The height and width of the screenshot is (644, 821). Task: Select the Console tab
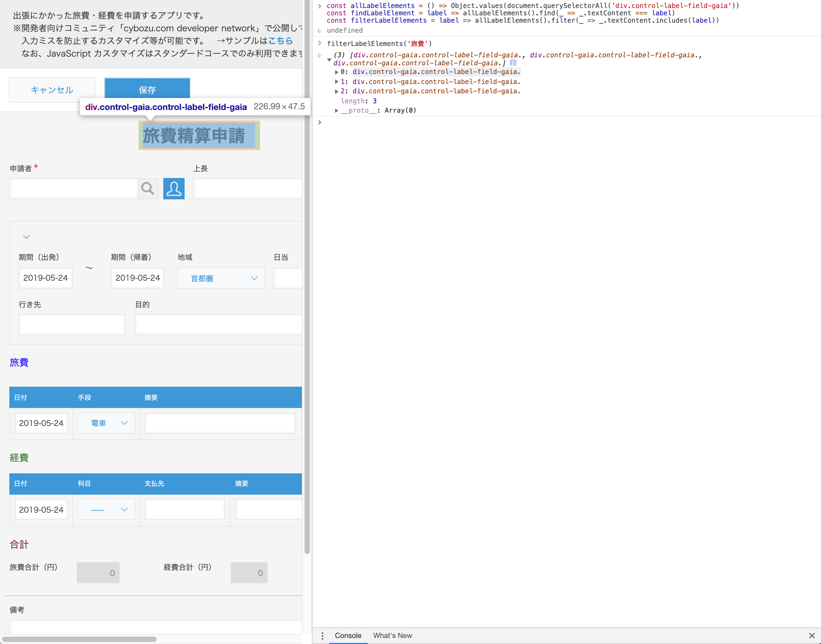[x=348, y=635]
